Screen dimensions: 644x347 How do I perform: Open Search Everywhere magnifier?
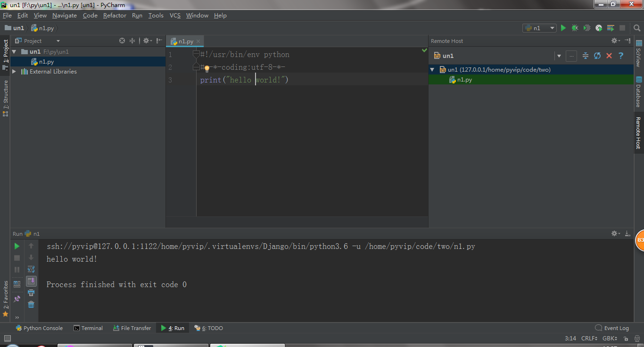click(637, 28)
